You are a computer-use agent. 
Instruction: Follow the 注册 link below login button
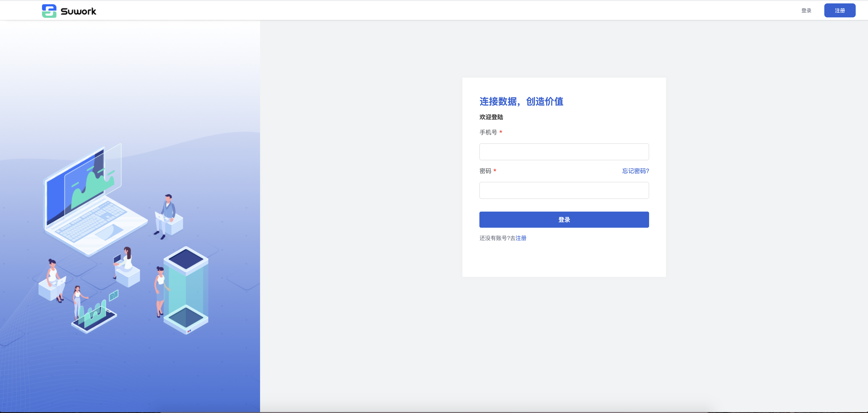point(521,238)
